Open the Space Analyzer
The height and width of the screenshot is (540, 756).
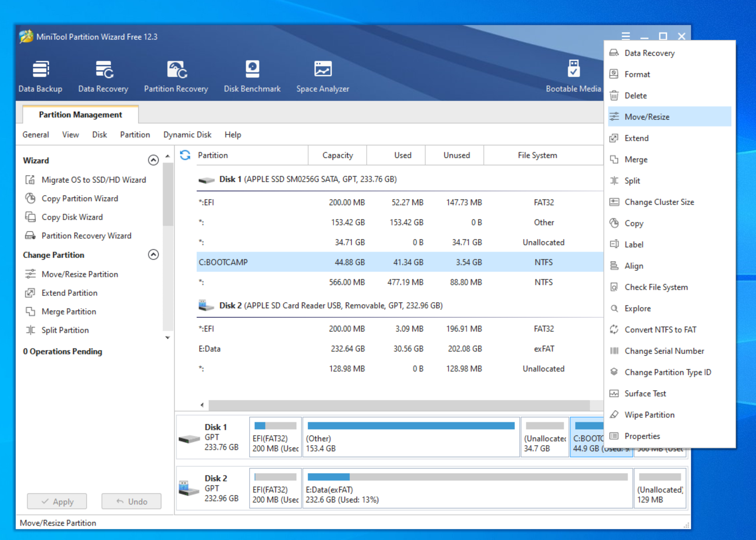tap(323, 76)
